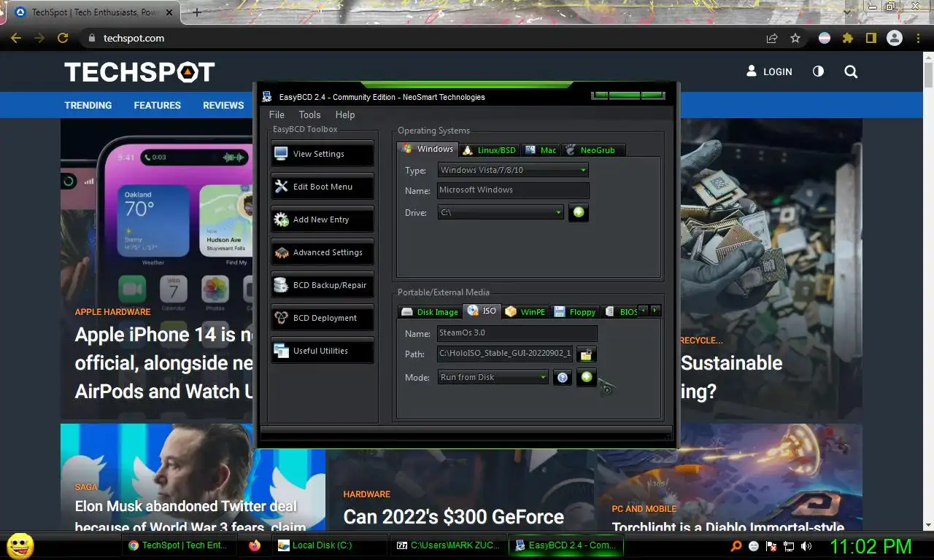Toggle the TechSpot dark/light theme icon
934x560 pixels.
pos(818,71)
